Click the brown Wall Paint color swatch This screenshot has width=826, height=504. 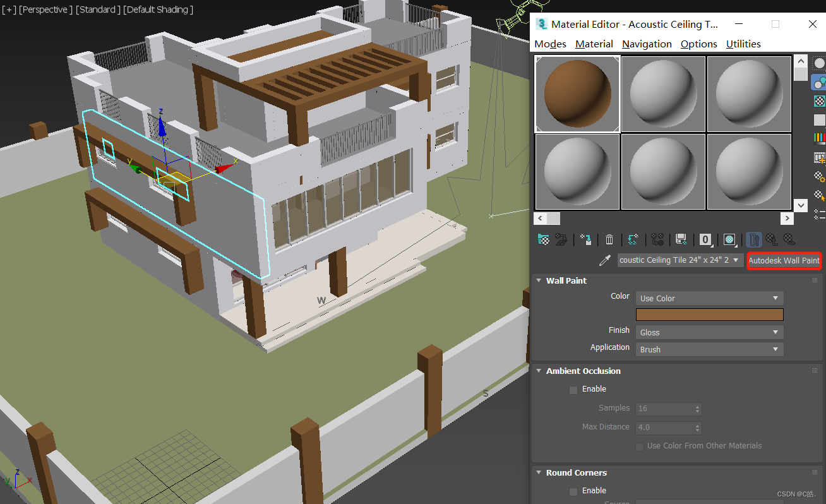[x=709, y=315]
